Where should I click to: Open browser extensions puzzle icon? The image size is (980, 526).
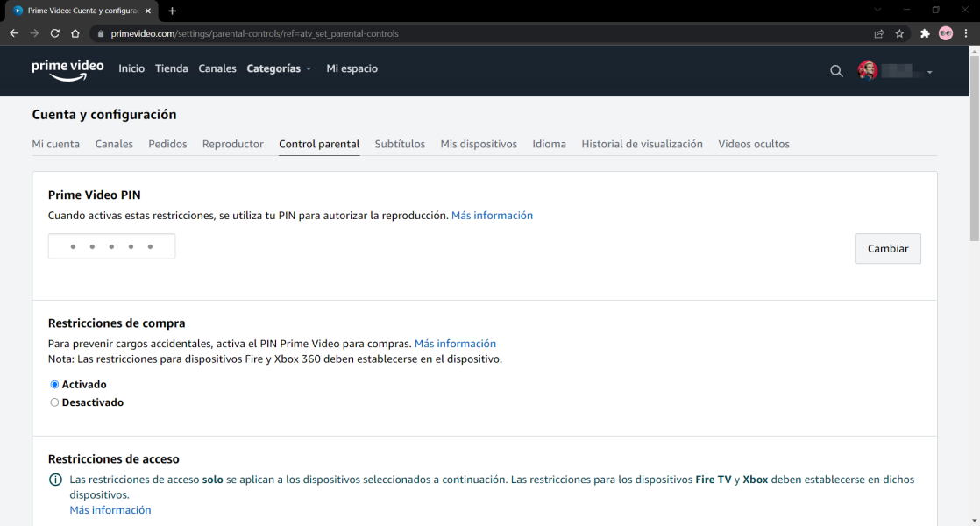924,33
